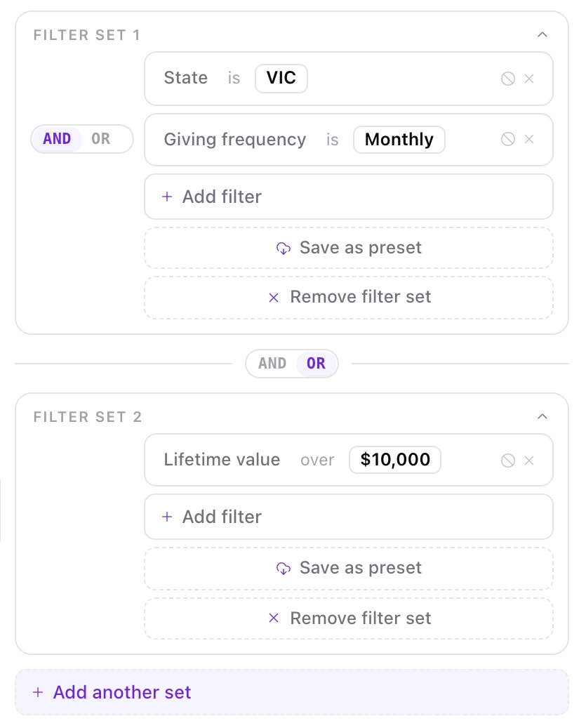Collapse Filter Set 2 with chevron
This screenshot has width=586, height=728.
(542, 416)
